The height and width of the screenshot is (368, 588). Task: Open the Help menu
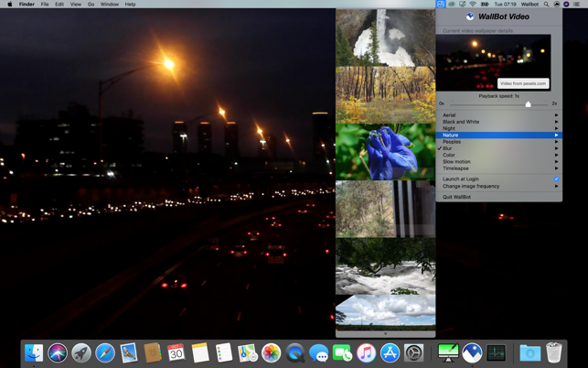click(x=130, y=5)
